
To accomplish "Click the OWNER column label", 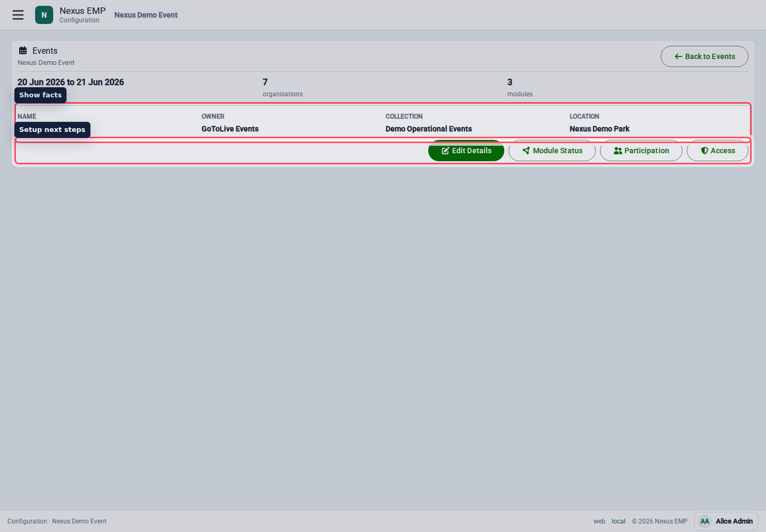I will (x=213, y=117).
